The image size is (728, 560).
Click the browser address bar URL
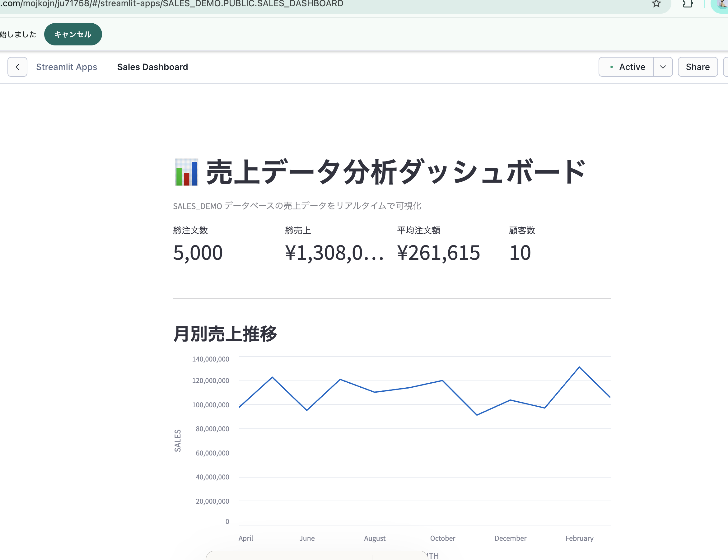(x=172, y=4)
